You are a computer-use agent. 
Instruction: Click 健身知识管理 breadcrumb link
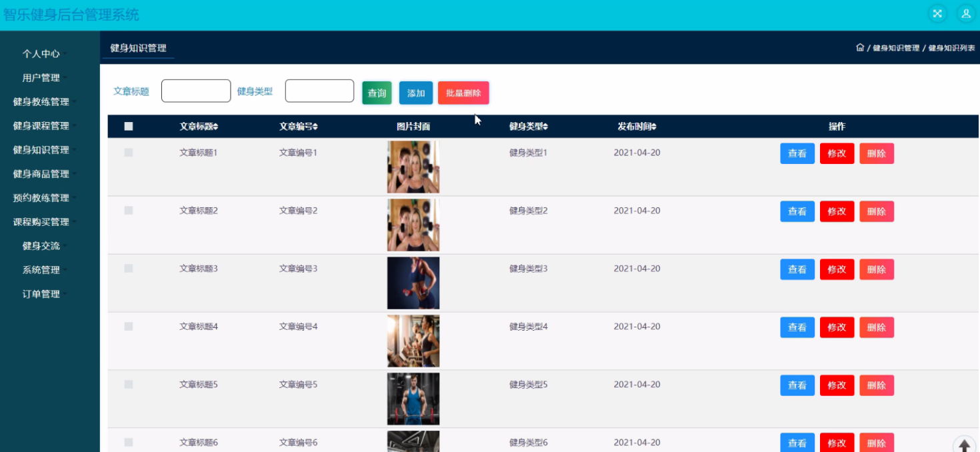[896, 48]
